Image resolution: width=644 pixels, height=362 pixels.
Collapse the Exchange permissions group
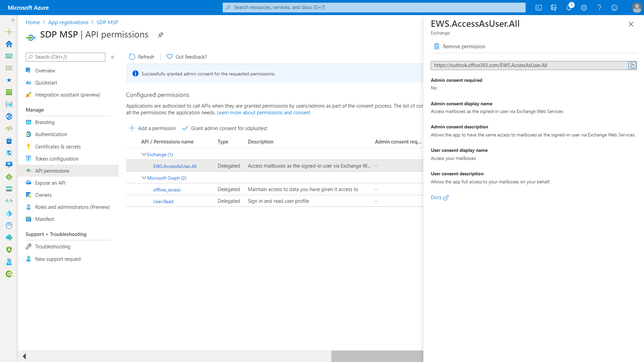(x=144, y=155)
